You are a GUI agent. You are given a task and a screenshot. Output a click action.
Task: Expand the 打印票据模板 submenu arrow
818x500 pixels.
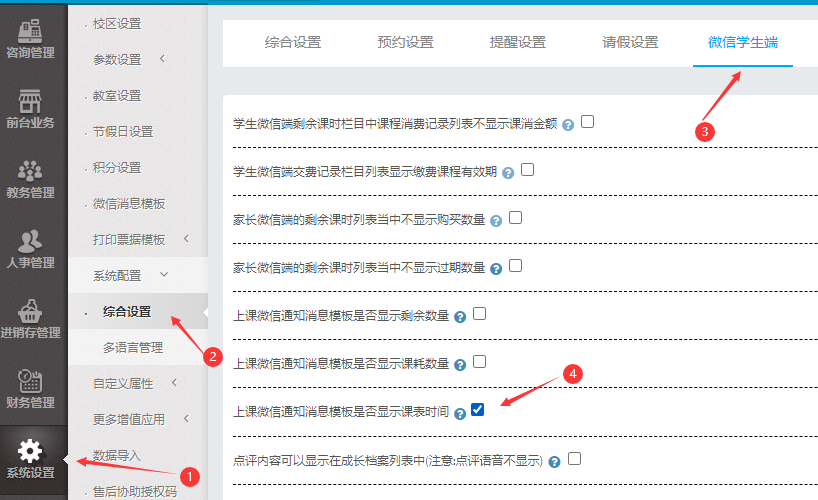[x=186, y=239]
